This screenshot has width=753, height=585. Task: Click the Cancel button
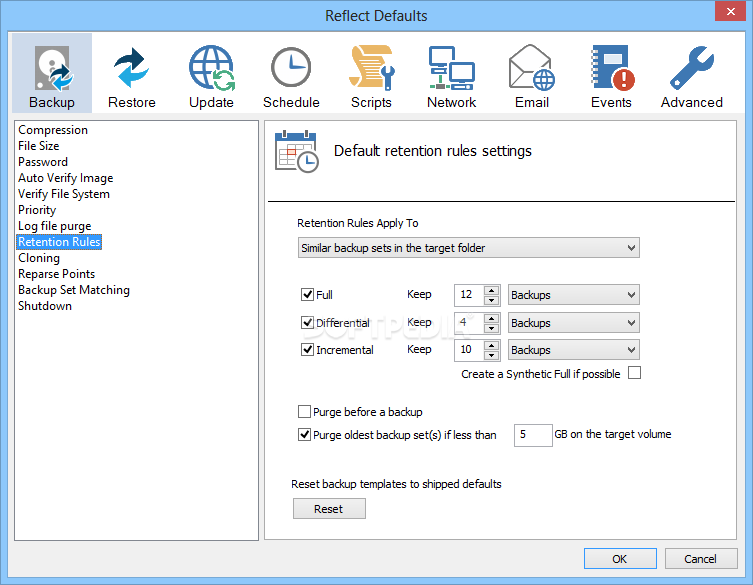(x=701, y=559)
